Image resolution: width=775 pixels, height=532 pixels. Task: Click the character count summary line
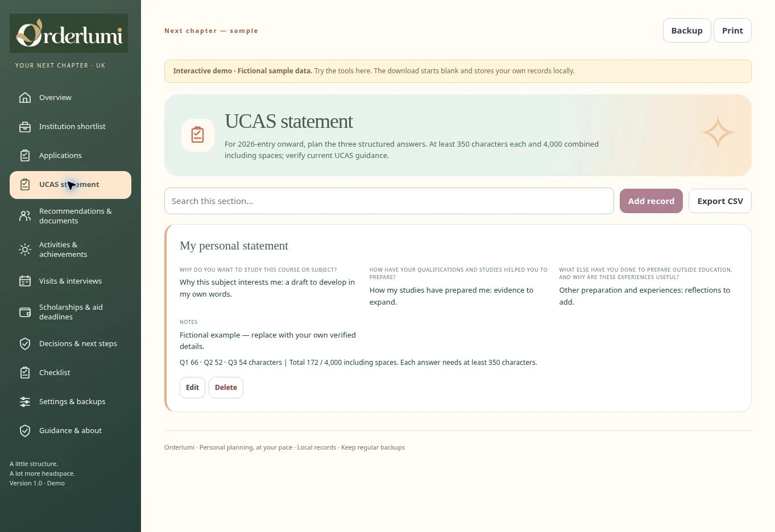click(x=358, y=363)
